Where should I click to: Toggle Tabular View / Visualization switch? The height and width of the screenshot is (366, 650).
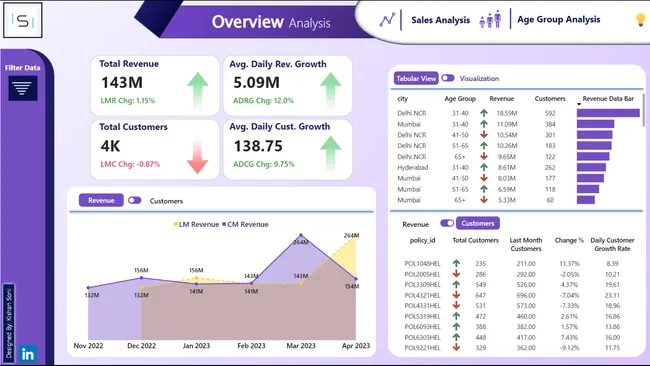coord(448,78)
